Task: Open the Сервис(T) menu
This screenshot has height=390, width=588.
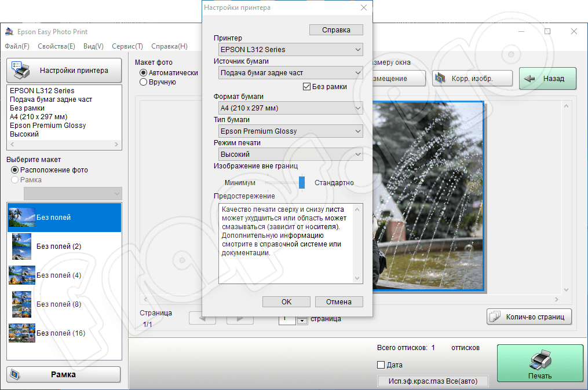Action: click(127, 46)
